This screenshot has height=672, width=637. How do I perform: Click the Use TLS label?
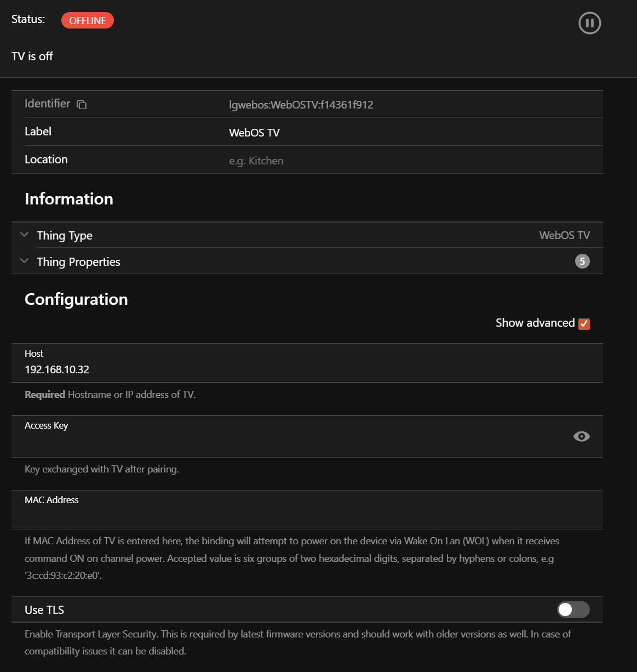[44, 610]
